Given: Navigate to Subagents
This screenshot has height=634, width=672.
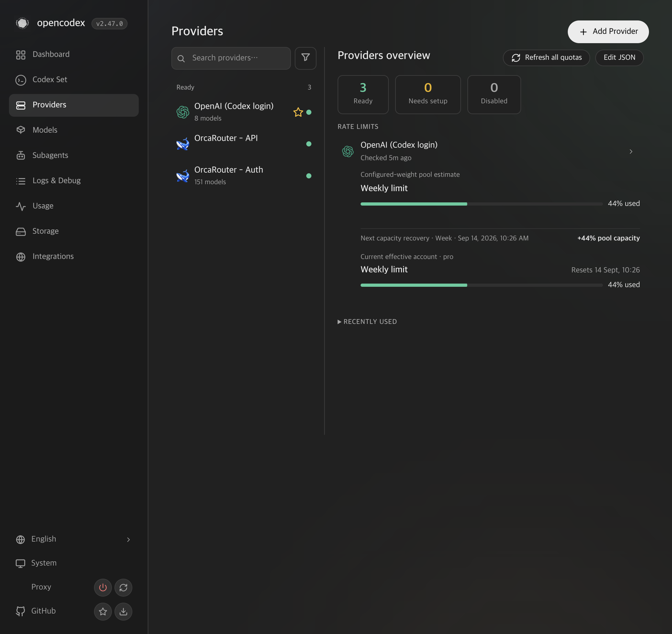Looking at the screenshot, I should [x=74, y=155].
